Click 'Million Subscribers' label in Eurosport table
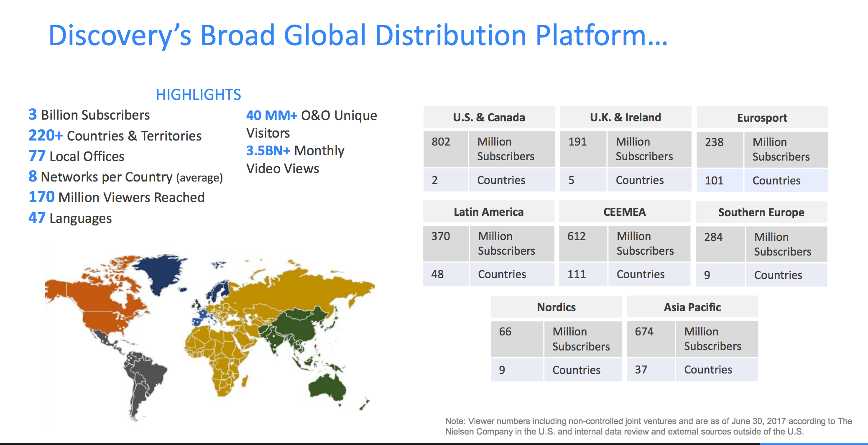Image resolution: width=868 pixels, height=445 pixels. pyautogui.click(x=781, y=149)
